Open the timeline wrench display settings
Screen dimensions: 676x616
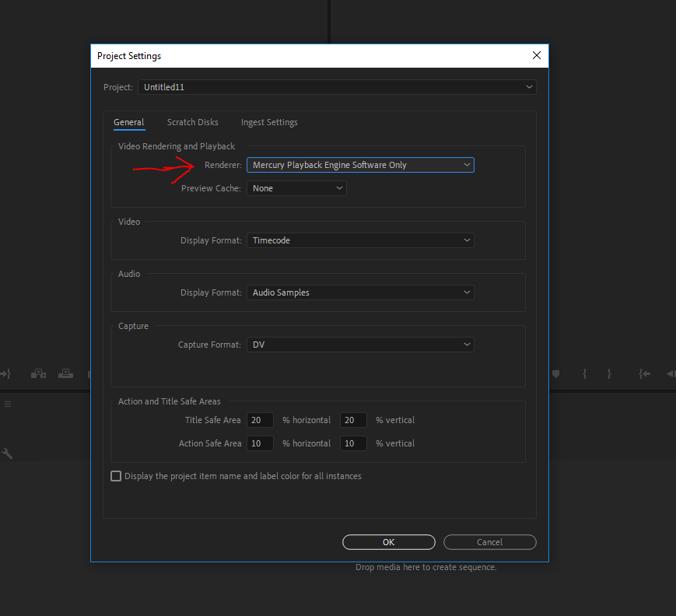(7, 453)
